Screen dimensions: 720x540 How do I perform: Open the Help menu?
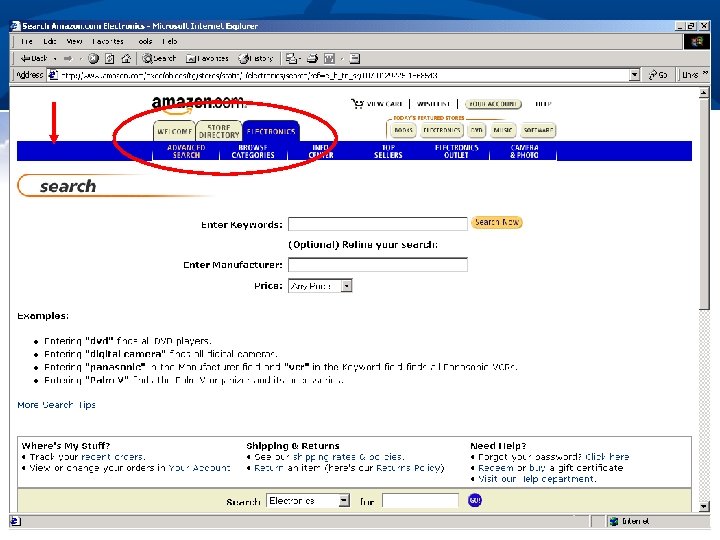(x=169, y=41)
